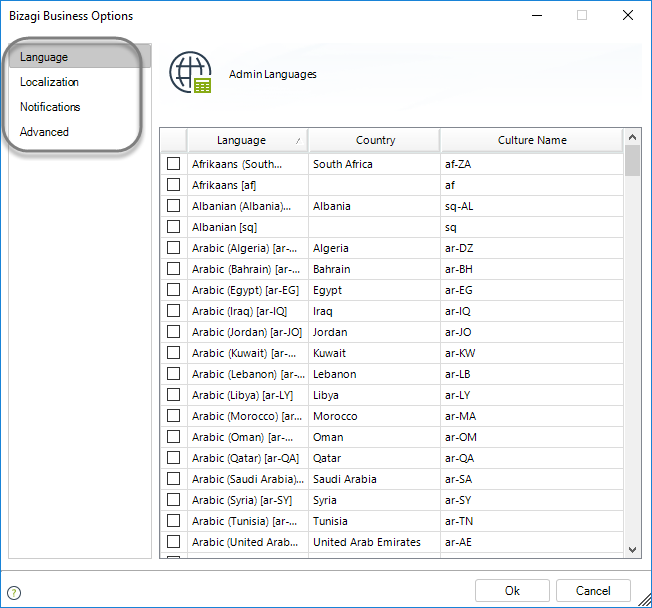652x608 pixels.
Task: Tick the Arabic (Jordan) checkbox
Action: pos(173,331)
